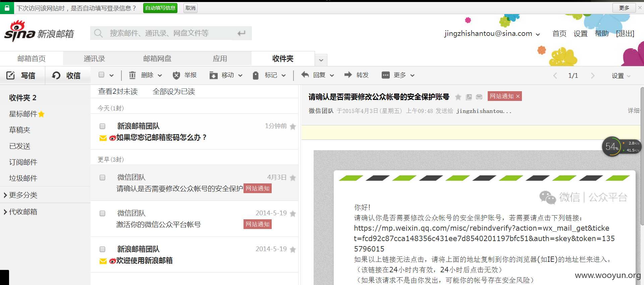
Task: Click the receive mail refresh icon
Action: pyautogui.click(x=56, y=75)
